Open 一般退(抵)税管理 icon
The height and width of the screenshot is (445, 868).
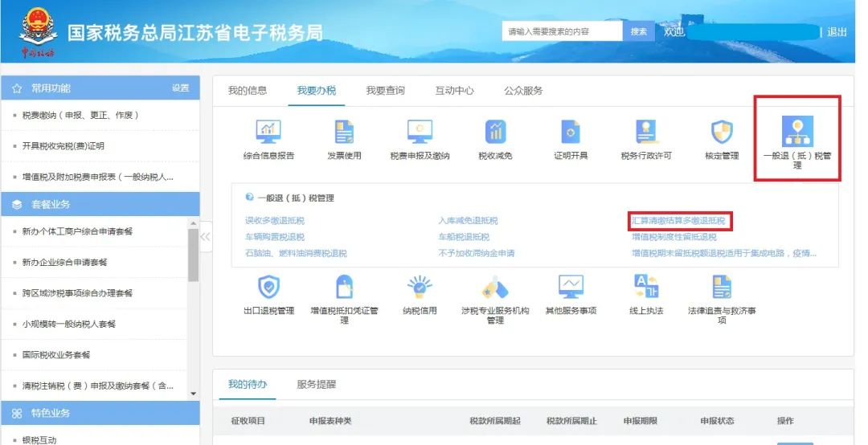click(797, 131)
